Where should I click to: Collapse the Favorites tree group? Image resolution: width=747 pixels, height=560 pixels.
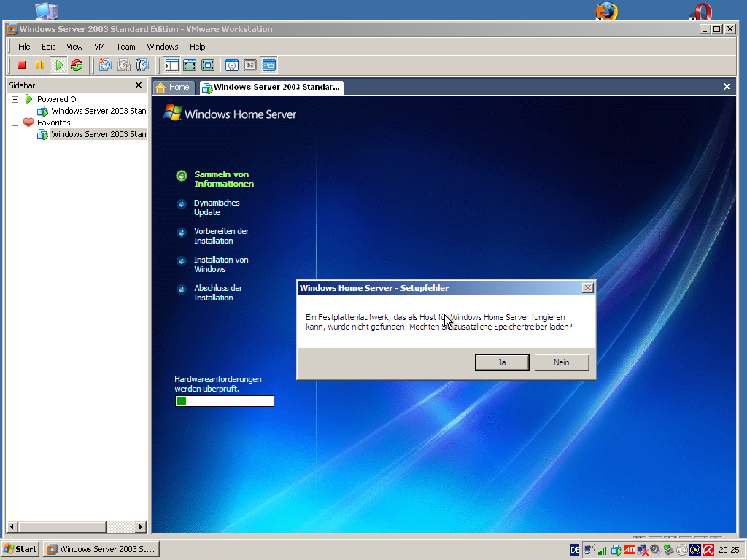pyautogui.click(x=15, y=122)
